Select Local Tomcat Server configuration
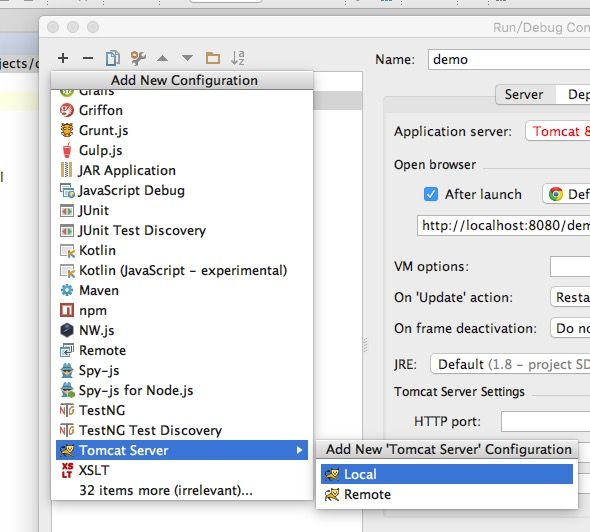 [x=447, y=474]
